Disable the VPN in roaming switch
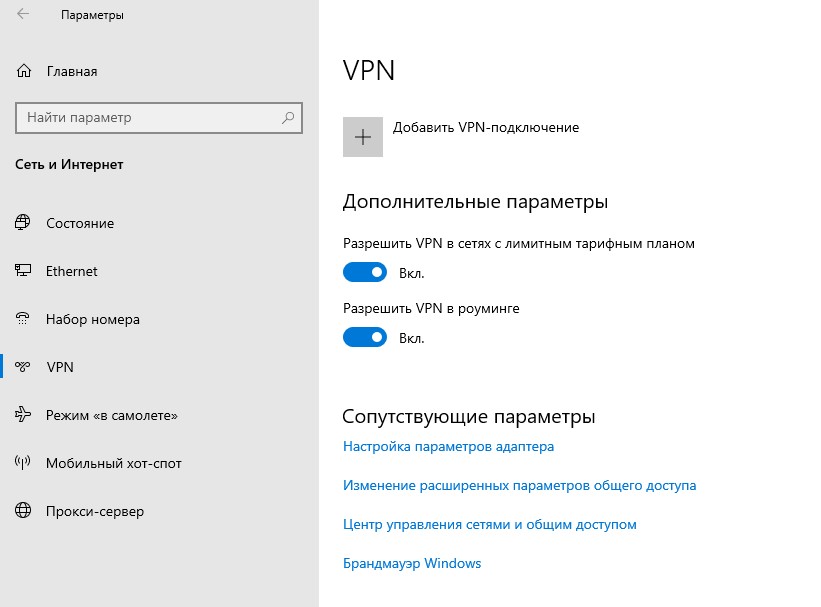Screen dimensions: 821x607 point(365,337)
